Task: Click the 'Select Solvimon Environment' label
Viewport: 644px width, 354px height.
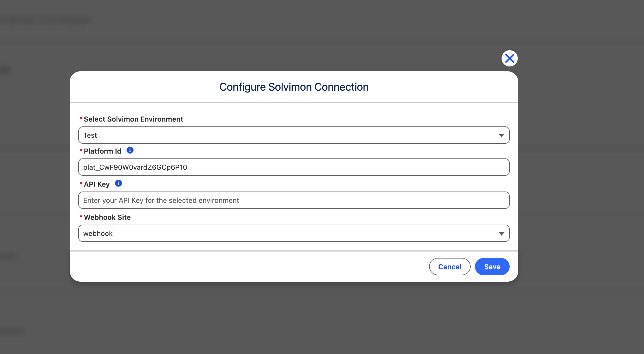Action: tap(134, 119)
